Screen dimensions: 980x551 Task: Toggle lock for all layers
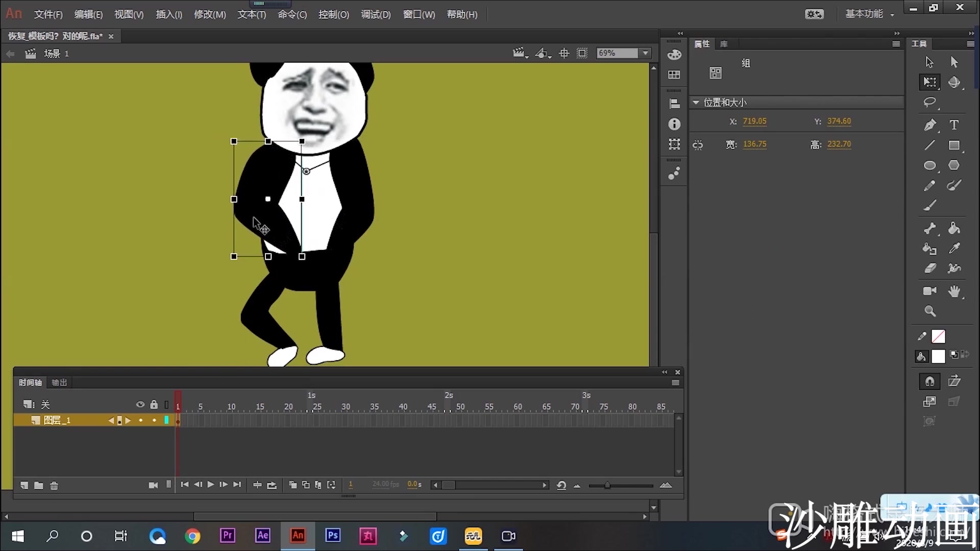pos(154,405)
